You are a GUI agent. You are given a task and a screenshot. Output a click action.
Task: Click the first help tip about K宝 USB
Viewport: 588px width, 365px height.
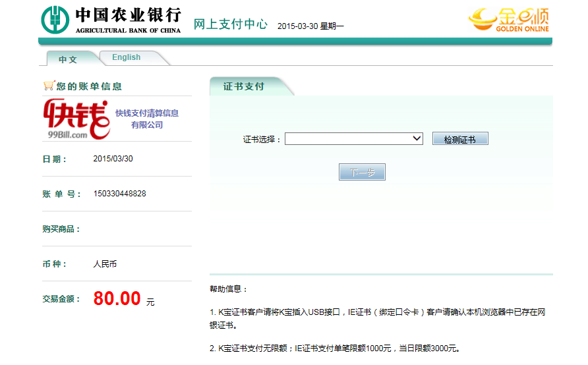[x=377, y=318]
